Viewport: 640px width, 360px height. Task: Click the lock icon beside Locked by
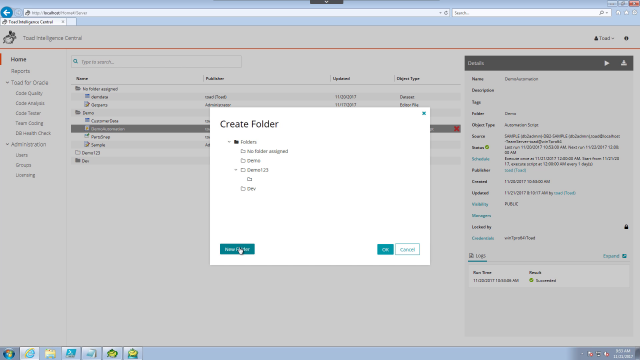click(x=626, y=227)
